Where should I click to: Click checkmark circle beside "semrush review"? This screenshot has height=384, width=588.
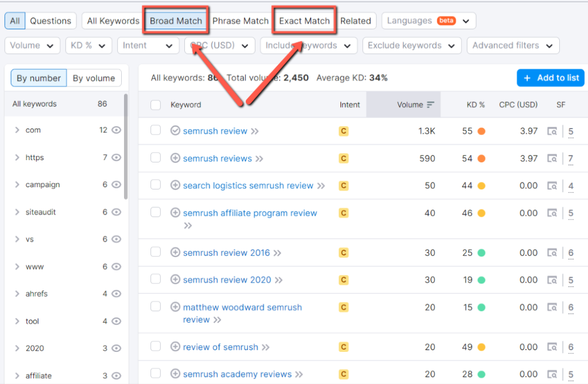point(175,131)
